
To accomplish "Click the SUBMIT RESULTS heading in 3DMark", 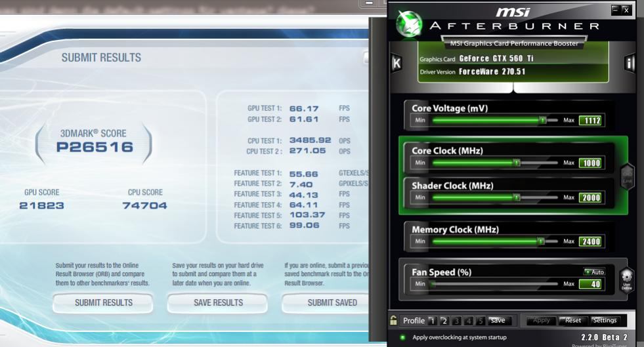I will coord(101,58).
